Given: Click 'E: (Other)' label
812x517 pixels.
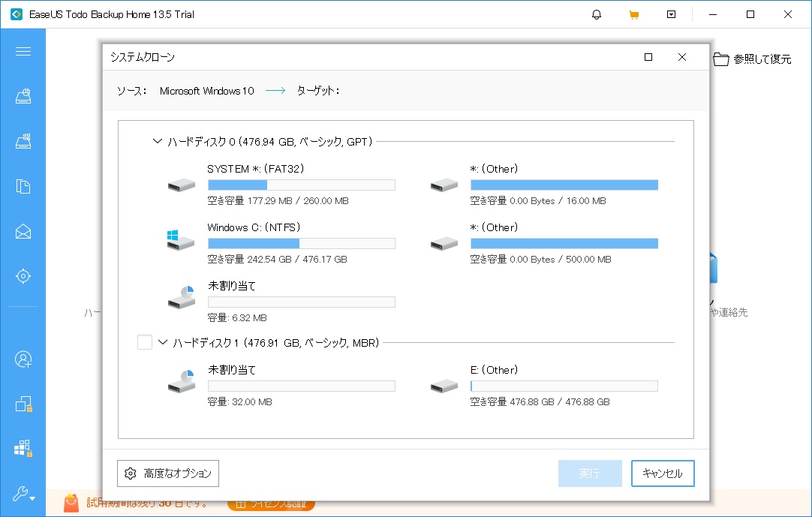Looking at the screenshot, I should [x=494, y=370].
